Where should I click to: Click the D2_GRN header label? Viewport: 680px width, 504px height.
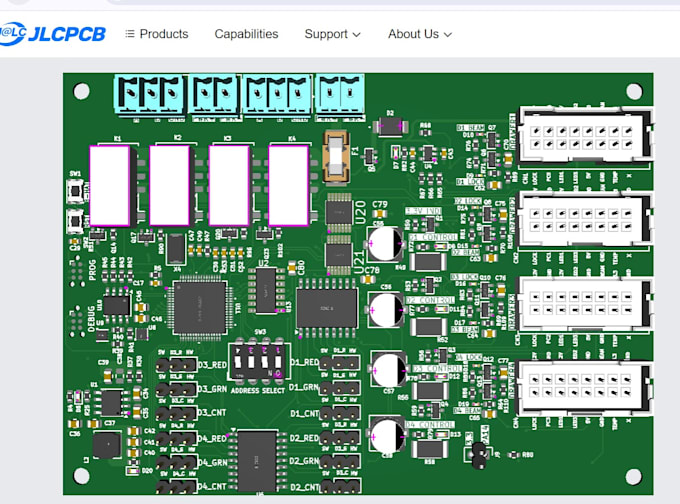304,461
